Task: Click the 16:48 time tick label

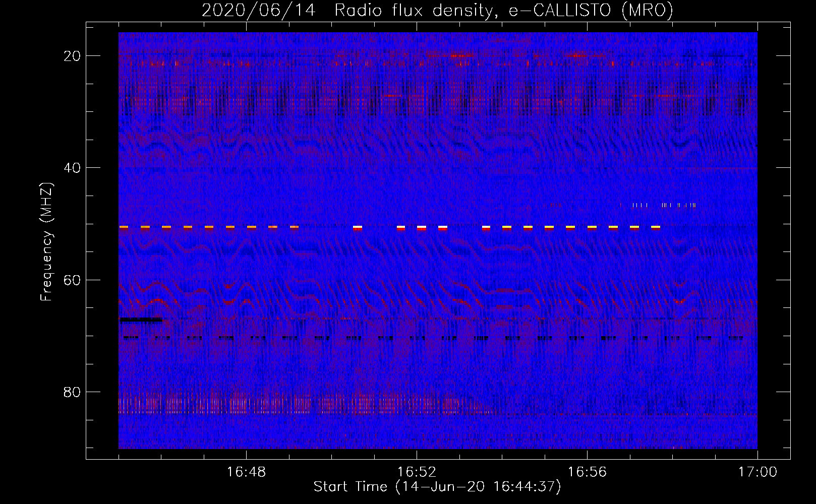Action: [x=246, y=472]
